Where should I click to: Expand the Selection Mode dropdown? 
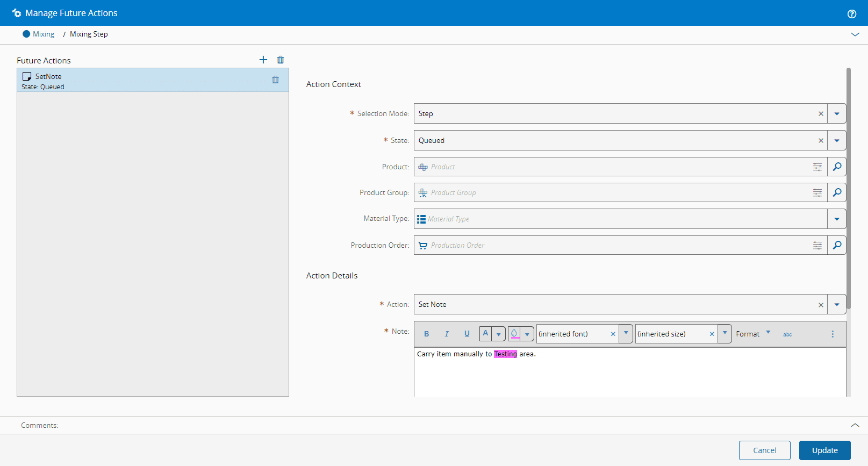click(837, 113)
